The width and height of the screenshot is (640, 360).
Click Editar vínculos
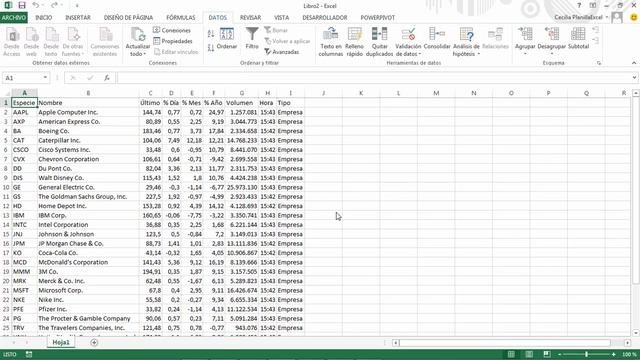[x=176, y=52]
